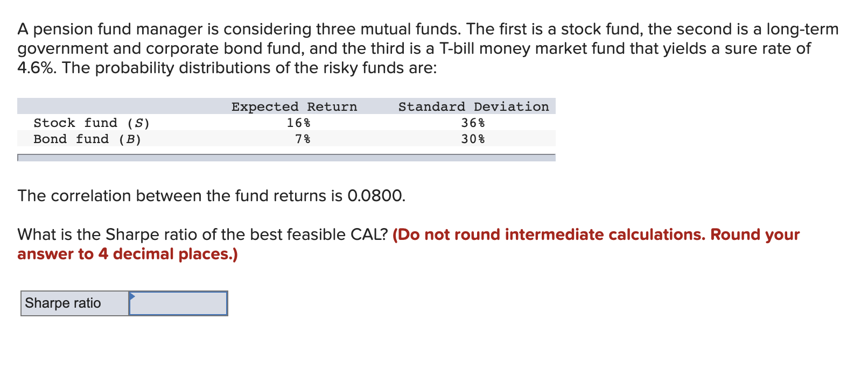Click the correlation value 0.0800 in the text
This screenshot has width=868, height=369.
pos(376,196)
